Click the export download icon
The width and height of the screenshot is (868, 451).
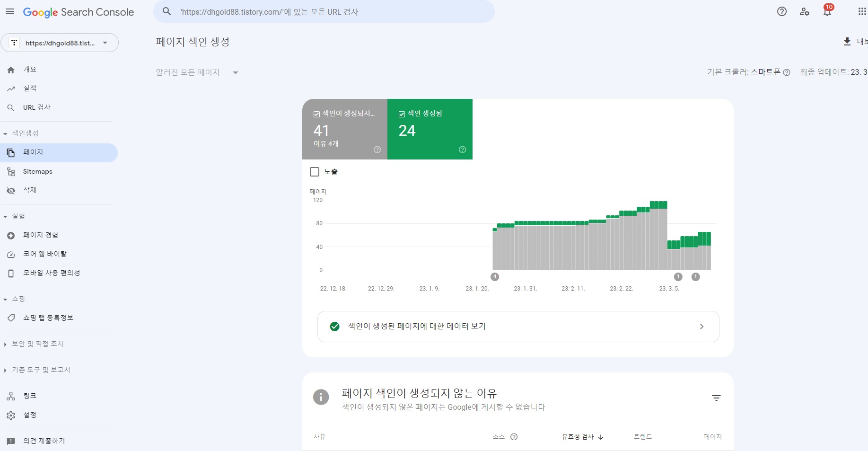click(847, 42)
